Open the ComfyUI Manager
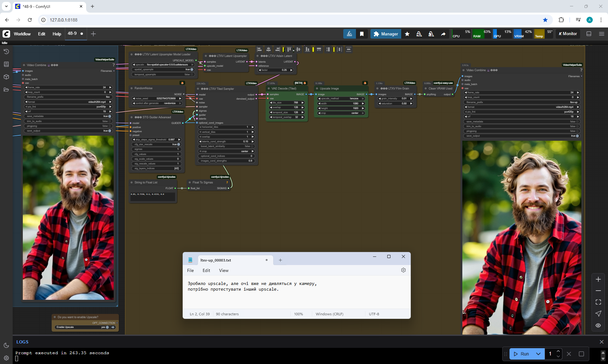Viewport: 608px width, 364px height. pos(386,34)
